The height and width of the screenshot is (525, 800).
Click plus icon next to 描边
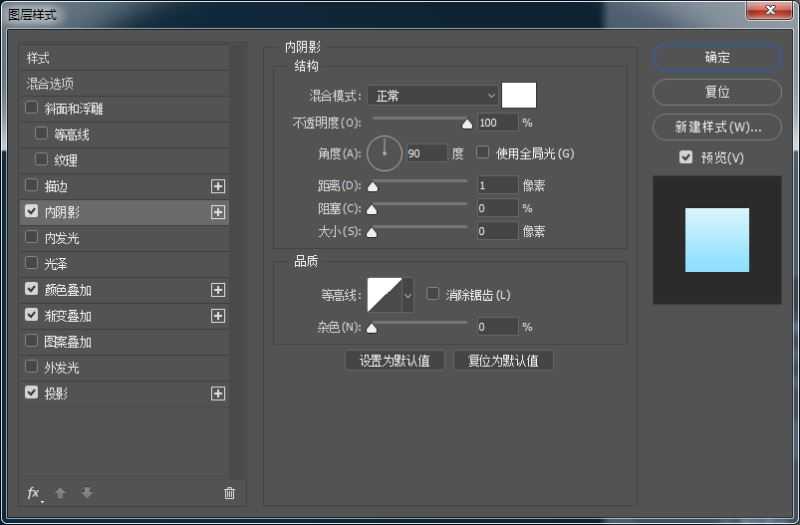coord(218,186)
